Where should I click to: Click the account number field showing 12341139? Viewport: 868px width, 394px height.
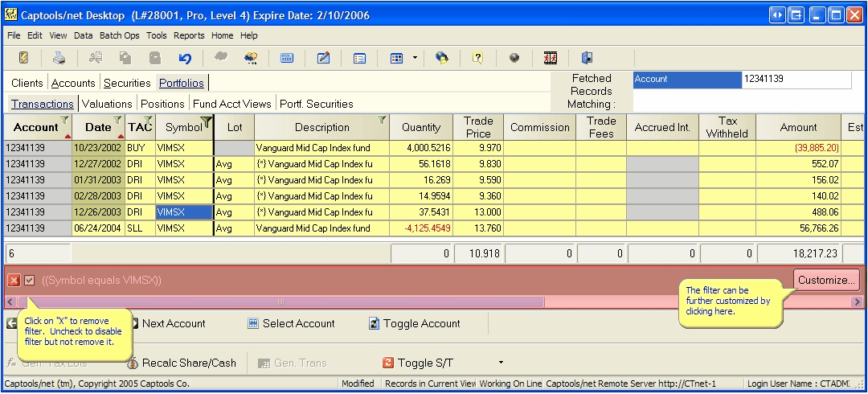pos(794,79)
